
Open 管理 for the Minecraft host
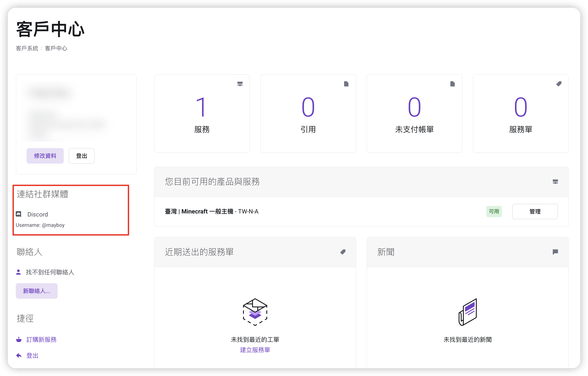pyautogui.click(x=535, y=212)
